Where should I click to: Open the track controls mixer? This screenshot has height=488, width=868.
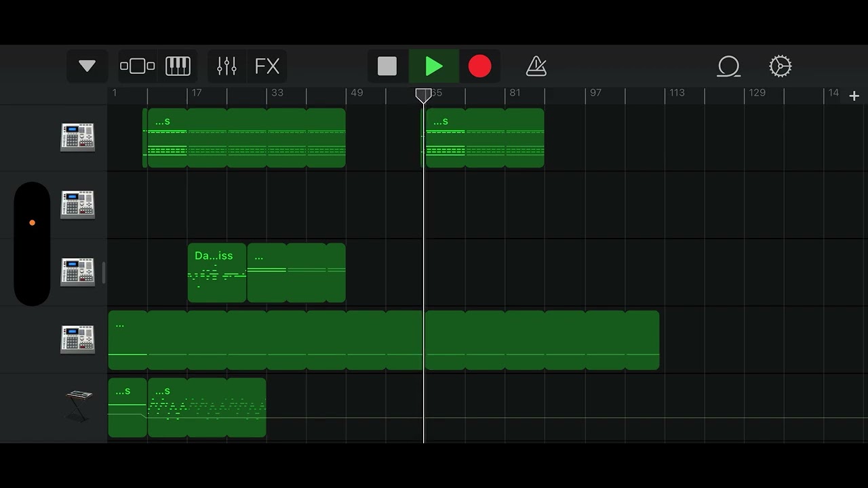click(226, 66)
